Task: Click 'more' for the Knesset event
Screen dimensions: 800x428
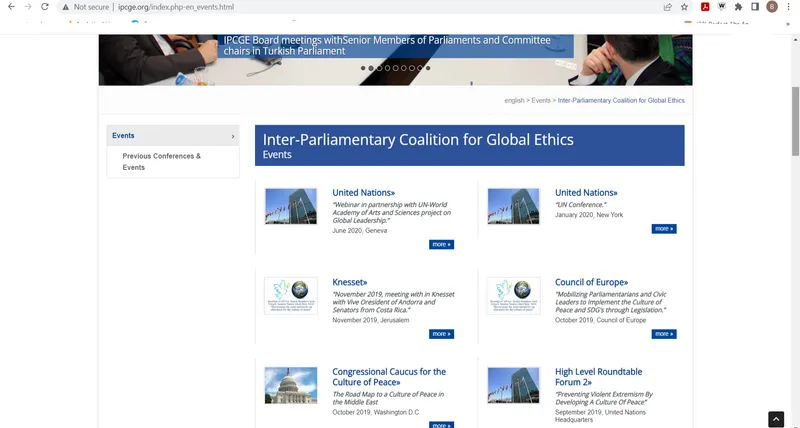Action: point(441,334)
